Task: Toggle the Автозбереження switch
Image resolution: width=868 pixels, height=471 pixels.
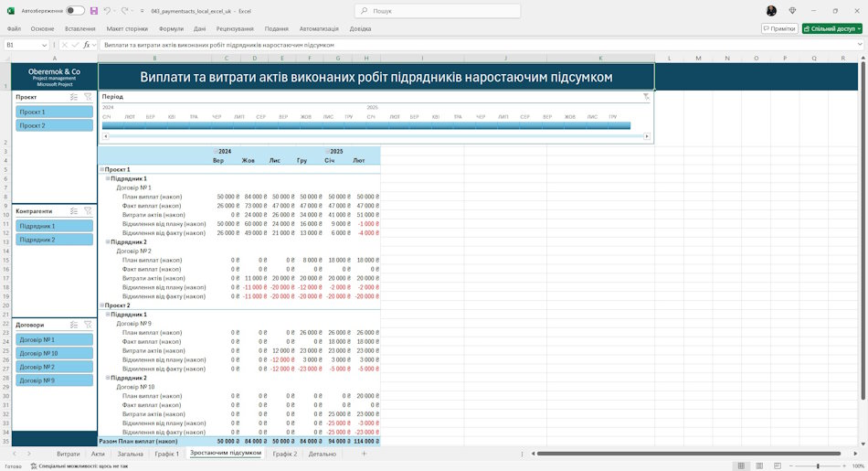Action: [x=75, y=11]
